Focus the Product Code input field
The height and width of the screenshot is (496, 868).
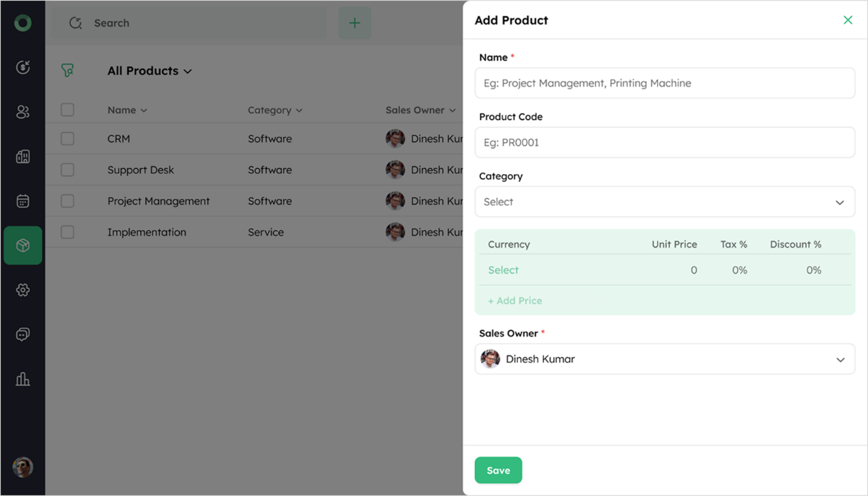tap(665, 142)
